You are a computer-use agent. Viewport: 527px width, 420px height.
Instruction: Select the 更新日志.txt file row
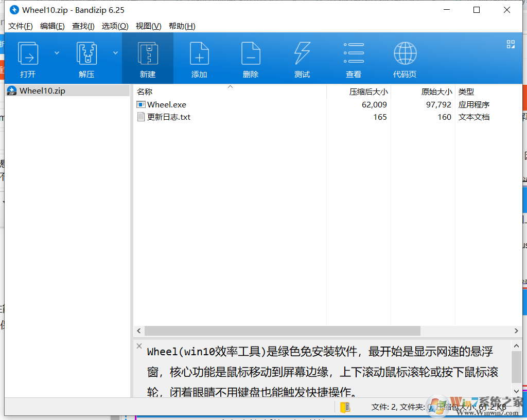click(x=328, y=117)
